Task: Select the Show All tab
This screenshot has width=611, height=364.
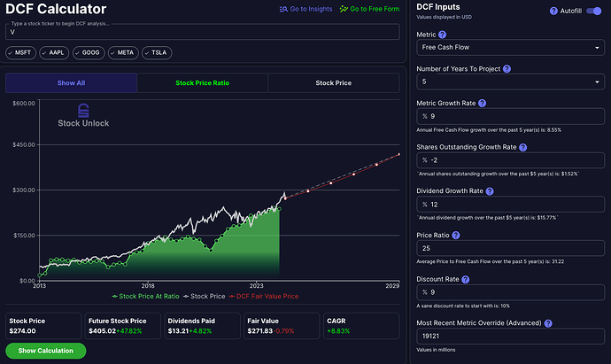Action: point(72,83)
